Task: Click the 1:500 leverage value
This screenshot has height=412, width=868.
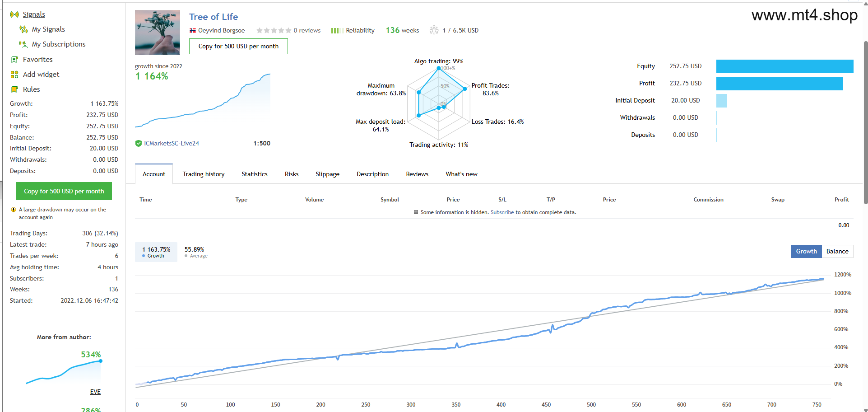Action: (x=262, y=144)
